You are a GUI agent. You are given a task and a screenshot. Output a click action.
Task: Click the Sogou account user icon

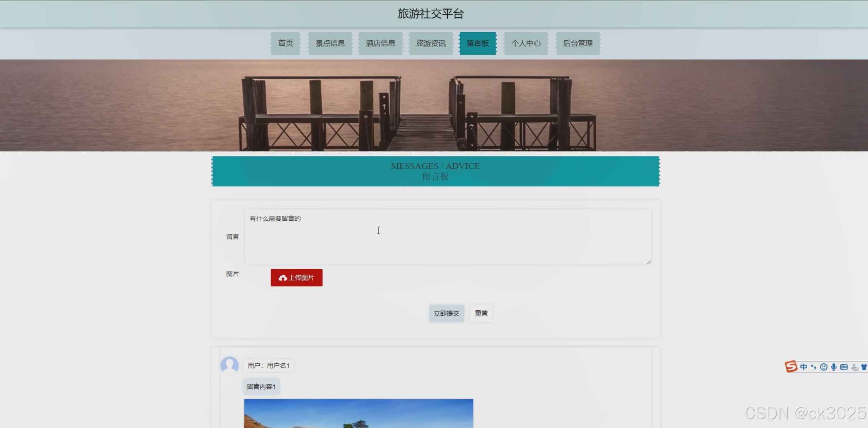(x=855, y=367)
